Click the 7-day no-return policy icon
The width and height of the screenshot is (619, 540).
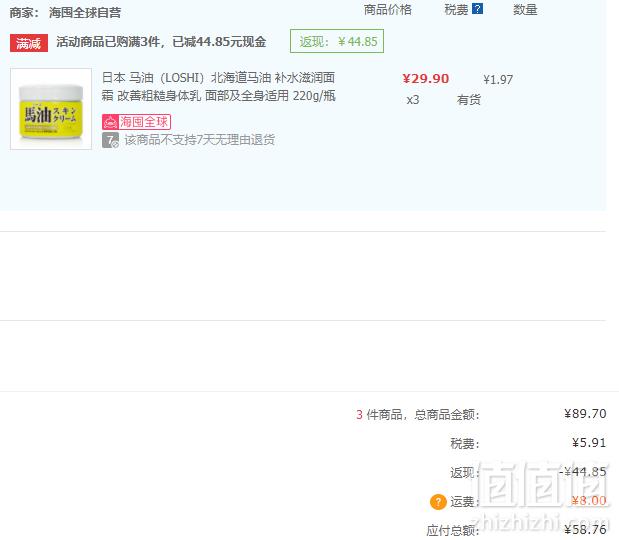[x=110, y=140]
